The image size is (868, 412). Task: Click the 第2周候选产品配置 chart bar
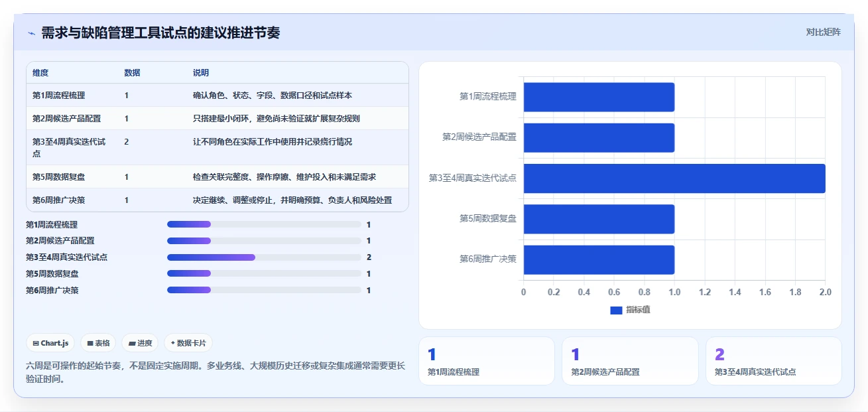pyautogui.click(x=599, y=138)
